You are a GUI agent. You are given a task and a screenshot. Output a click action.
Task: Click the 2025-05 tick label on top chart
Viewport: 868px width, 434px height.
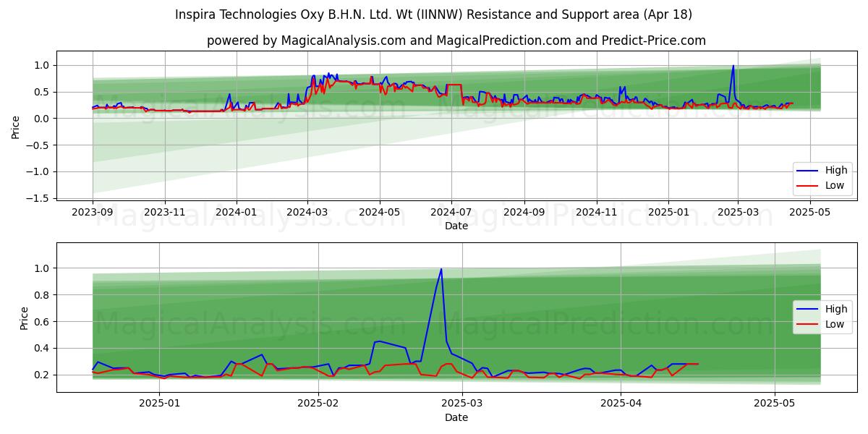[810, 213]
